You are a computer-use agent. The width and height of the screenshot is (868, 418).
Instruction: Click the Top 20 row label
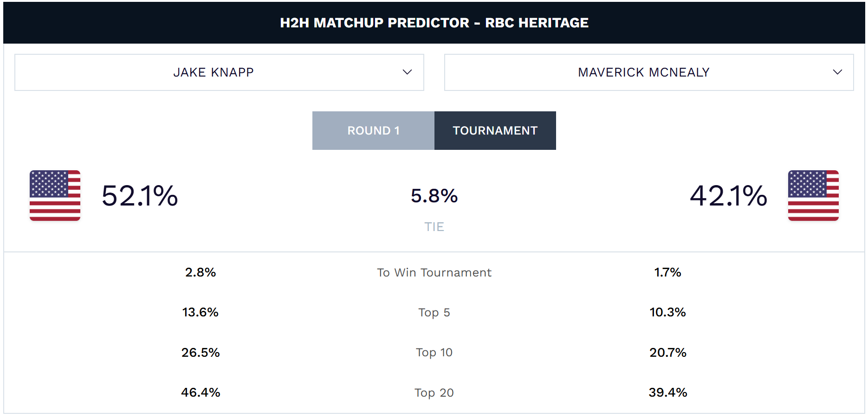tap(434, 393)
